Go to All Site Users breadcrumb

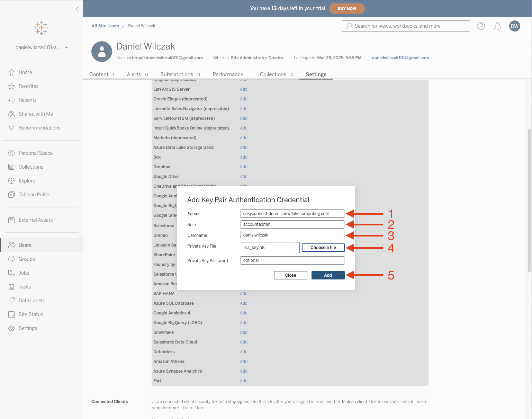105,26
